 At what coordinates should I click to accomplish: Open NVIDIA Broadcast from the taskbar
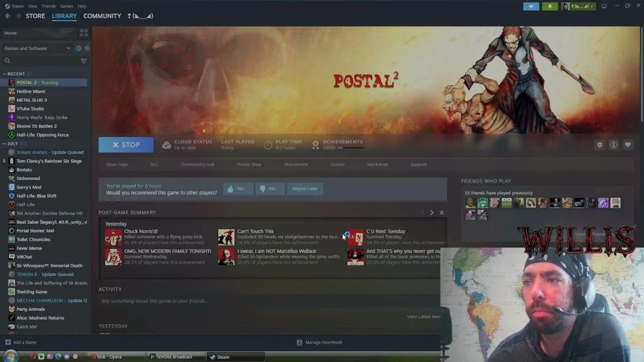click(177, 357)
